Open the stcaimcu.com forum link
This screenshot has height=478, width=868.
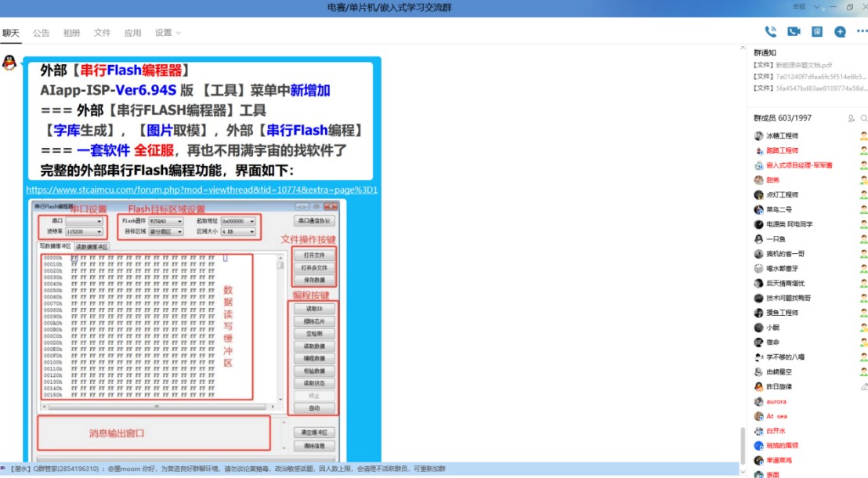(201, 190)
